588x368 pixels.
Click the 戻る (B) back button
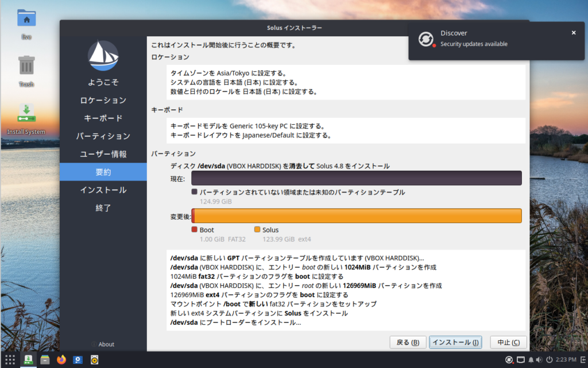[x=408, y=342]
